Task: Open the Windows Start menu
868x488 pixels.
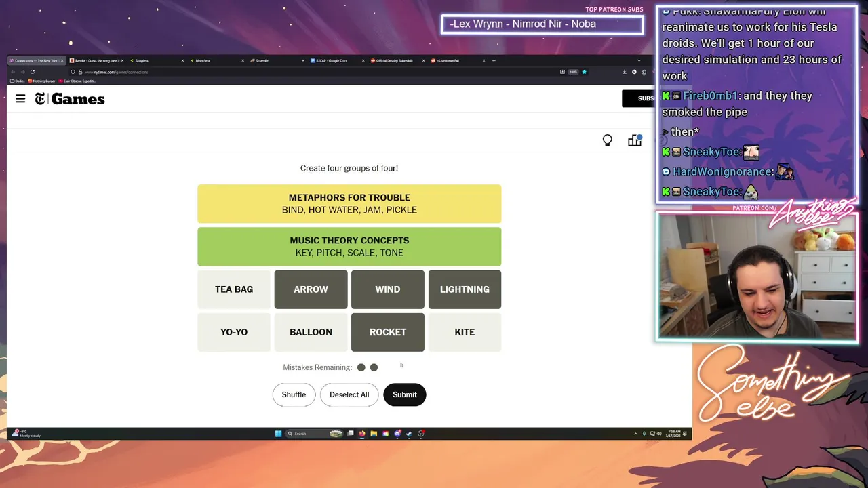Action: (x=278, y=434)
